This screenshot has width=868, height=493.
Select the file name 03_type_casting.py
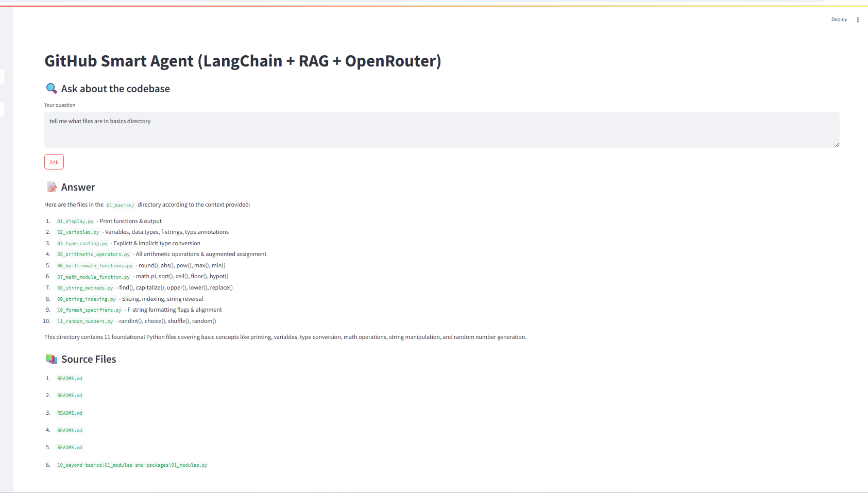(x=82, y=244)
